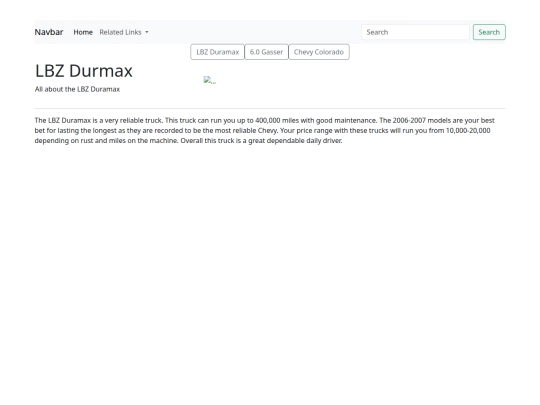540x405 pixels.
Task: Select the 6.0 Gasser button
Action: coord(267,52)
